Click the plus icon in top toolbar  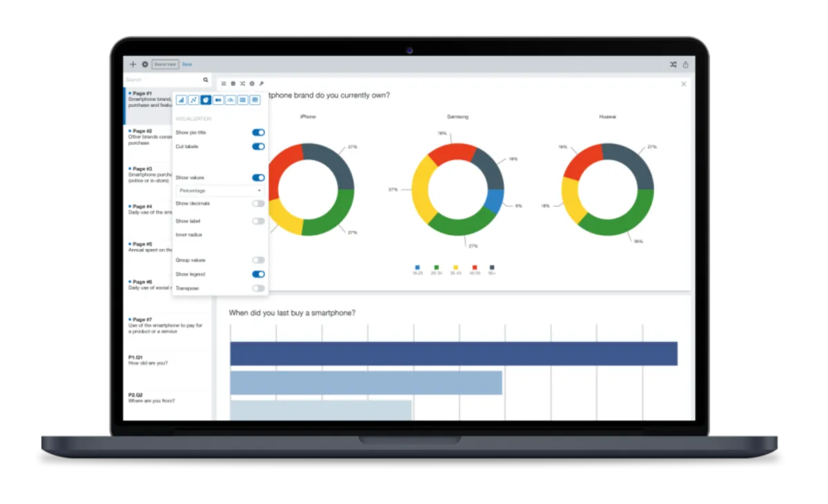pos(133,64)
